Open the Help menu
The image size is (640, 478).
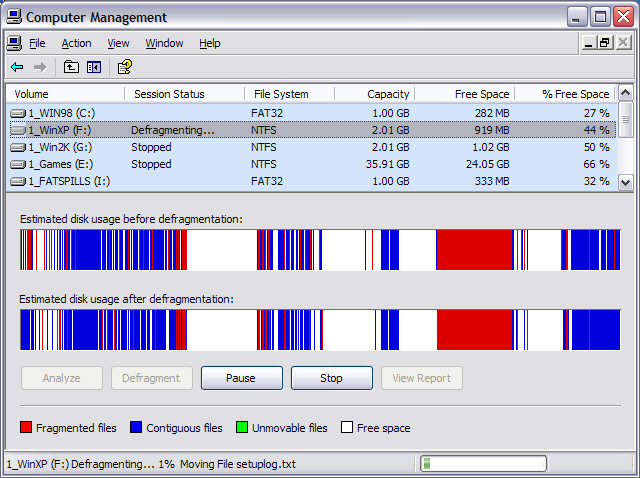(x=210, y=43)
